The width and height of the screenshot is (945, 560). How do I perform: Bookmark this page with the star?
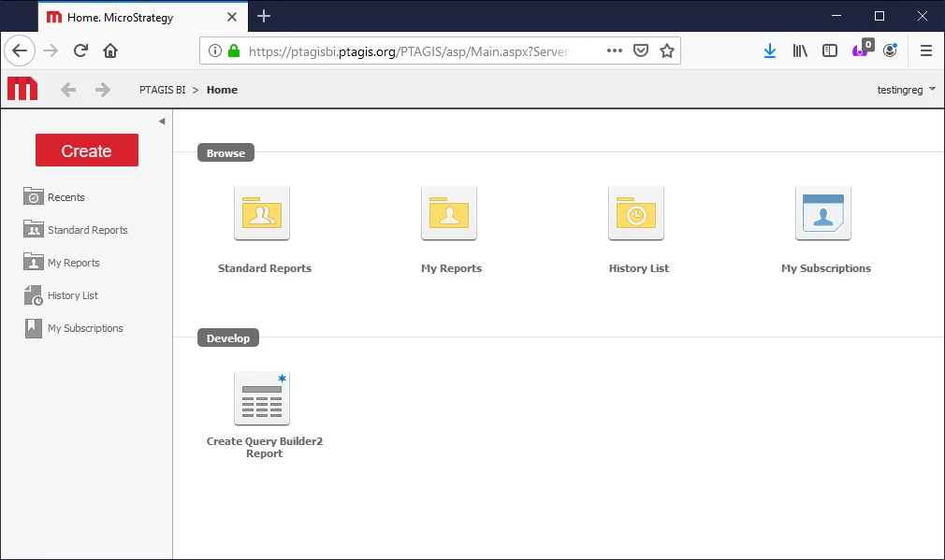point(667,50)
